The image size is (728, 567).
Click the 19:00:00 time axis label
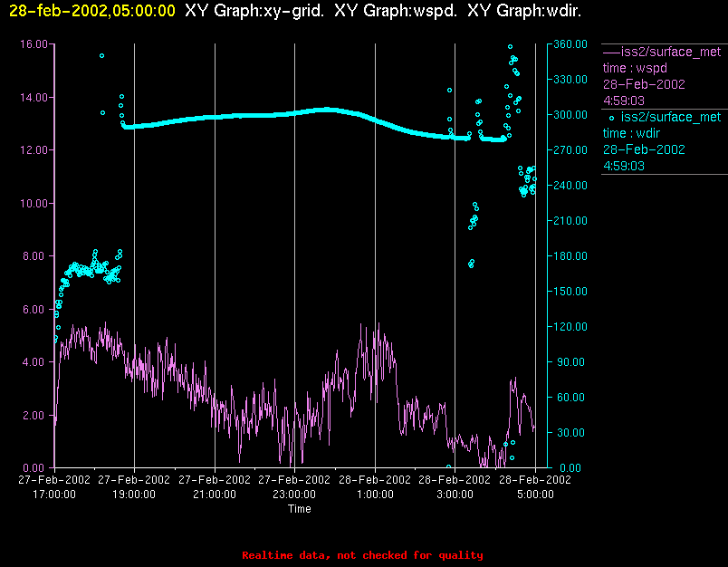pyautogui.click(x=134, y=495)
